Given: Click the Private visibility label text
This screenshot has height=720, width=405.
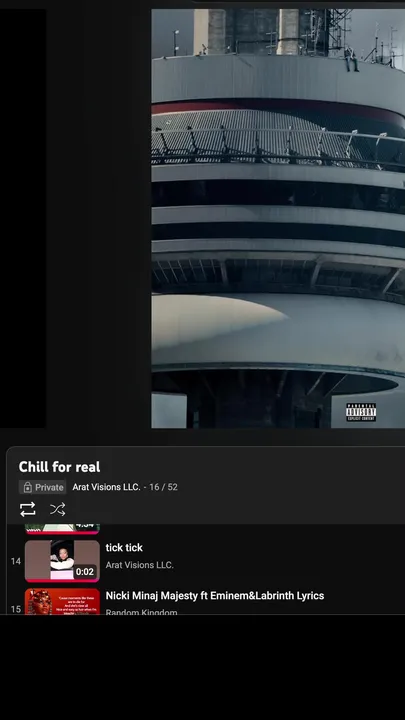Looking at the screenshot, I should pyautogui.click(x=49, y=487).
